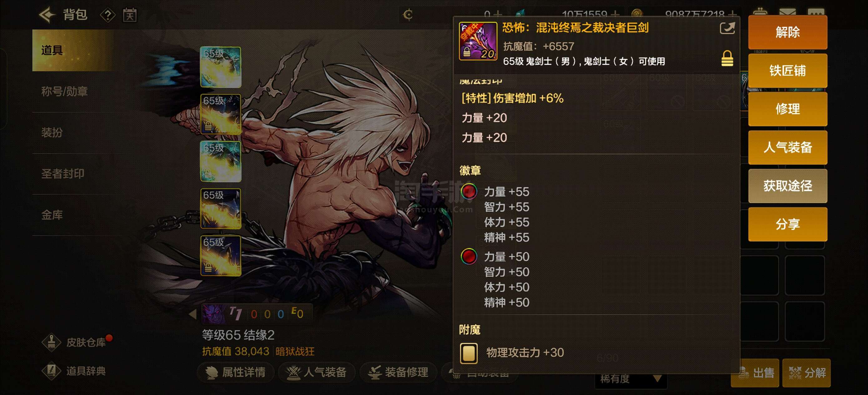
Task: Click the left arrow beside buff bar
Action: point(193,314)
